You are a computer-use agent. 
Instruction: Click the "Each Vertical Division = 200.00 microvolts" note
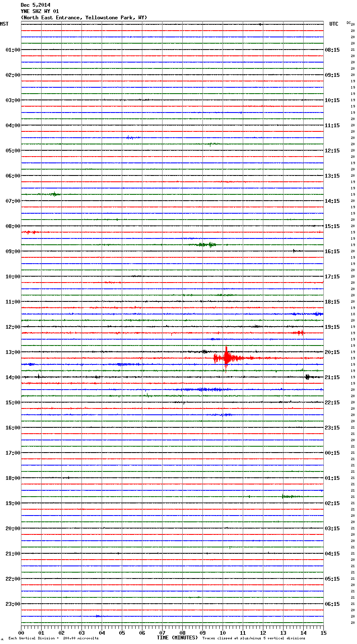[53, 639]
